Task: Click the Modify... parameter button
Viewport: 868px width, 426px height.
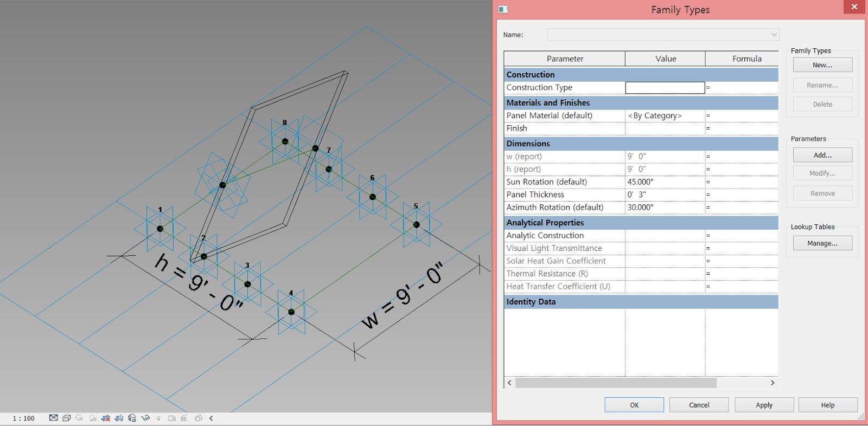Action: tap(822, 173)
